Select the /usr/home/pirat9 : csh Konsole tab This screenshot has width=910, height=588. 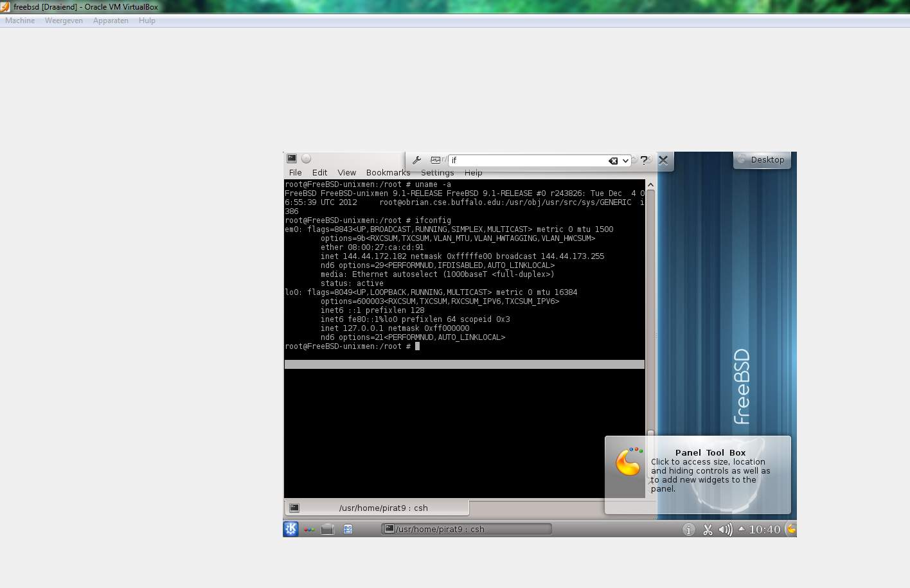coord(377,508)
